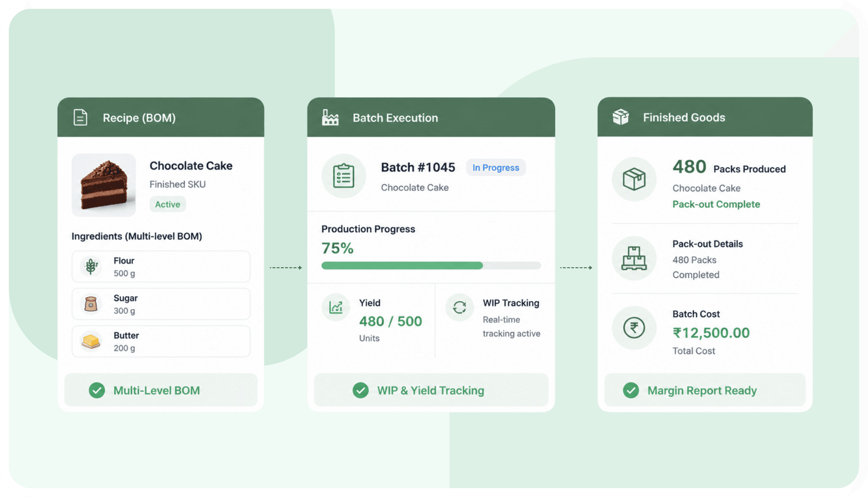Click the 480 / 500 yield value
This screenshot has width=868, height=497.
pyautogui.click(x=391, y=321)
